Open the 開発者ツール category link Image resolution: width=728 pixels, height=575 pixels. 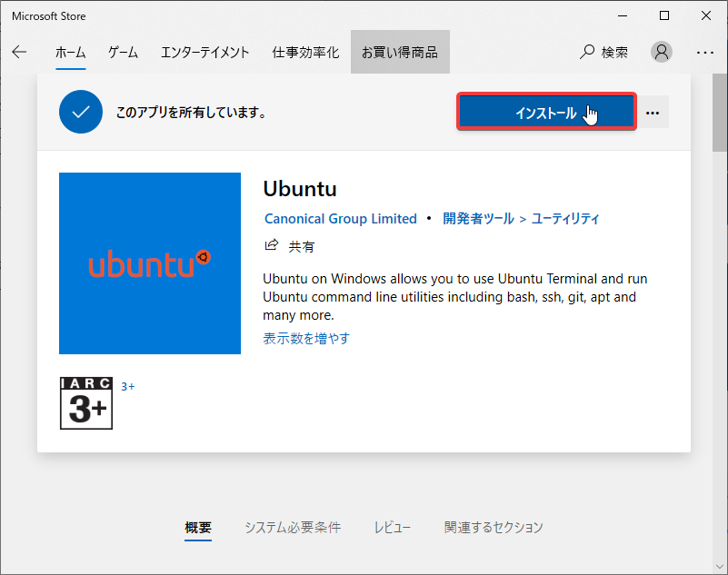(x=478, y=219)
